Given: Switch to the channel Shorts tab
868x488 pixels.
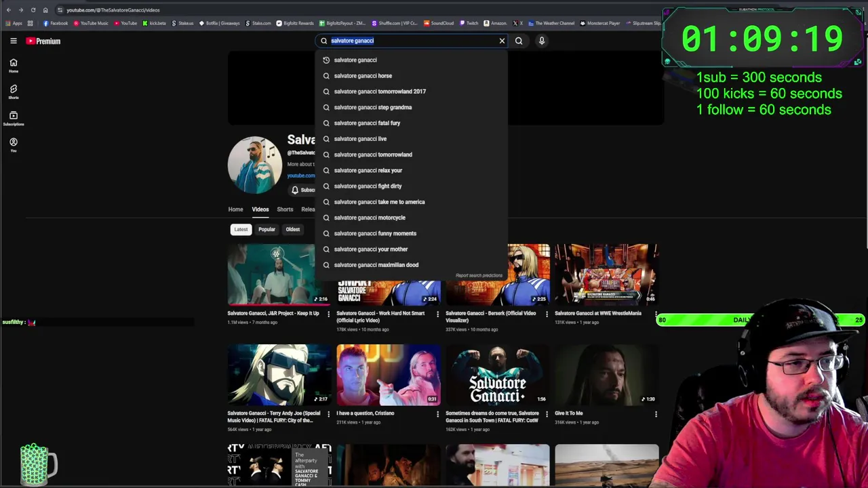Looking at the screenshot, I should point(285,209).
